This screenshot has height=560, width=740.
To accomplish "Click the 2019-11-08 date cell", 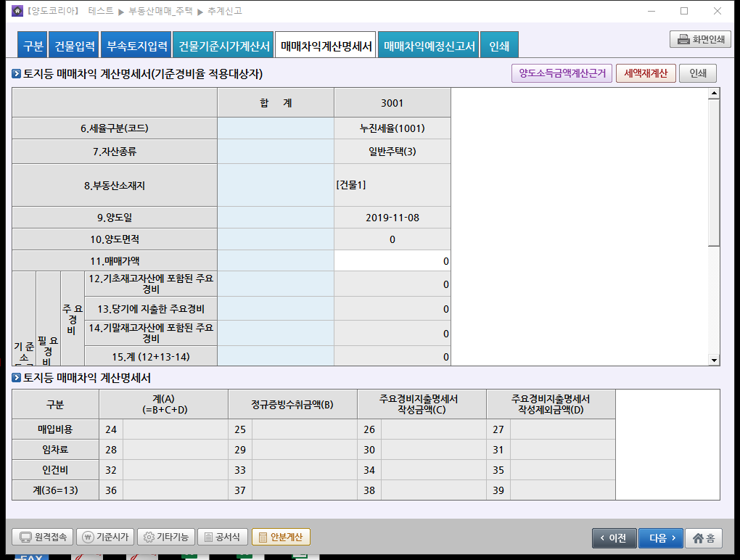I will tap(392, 218).
